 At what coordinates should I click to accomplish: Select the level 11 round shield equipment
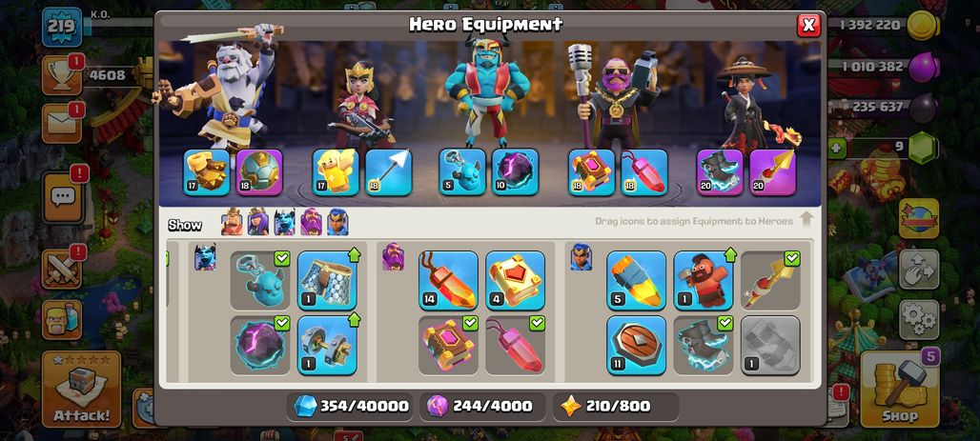pos(636,345)
